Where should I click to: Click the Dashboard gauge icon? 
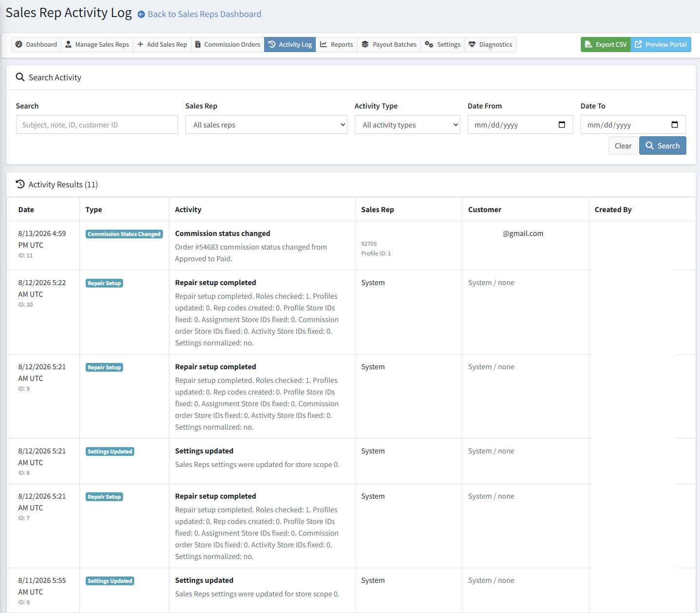tap(19, 44)
